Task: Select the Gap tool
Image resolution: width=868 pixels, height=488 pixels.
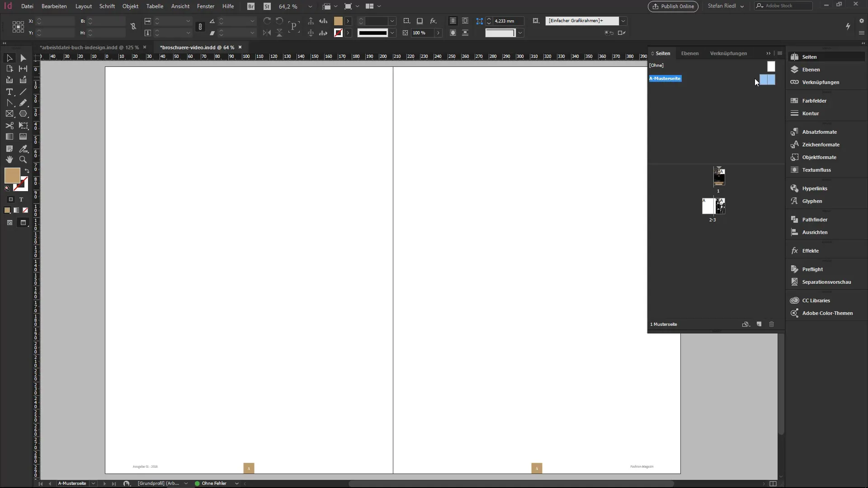Action: (23, 69)
